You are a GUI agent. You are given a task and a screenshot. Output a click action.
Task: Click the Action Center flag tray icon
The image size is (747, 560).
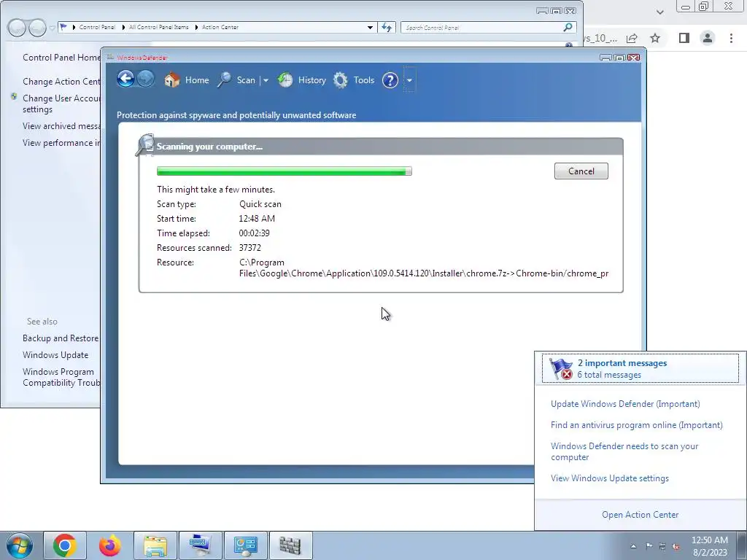pyautogui.click(x=649, y=546)
